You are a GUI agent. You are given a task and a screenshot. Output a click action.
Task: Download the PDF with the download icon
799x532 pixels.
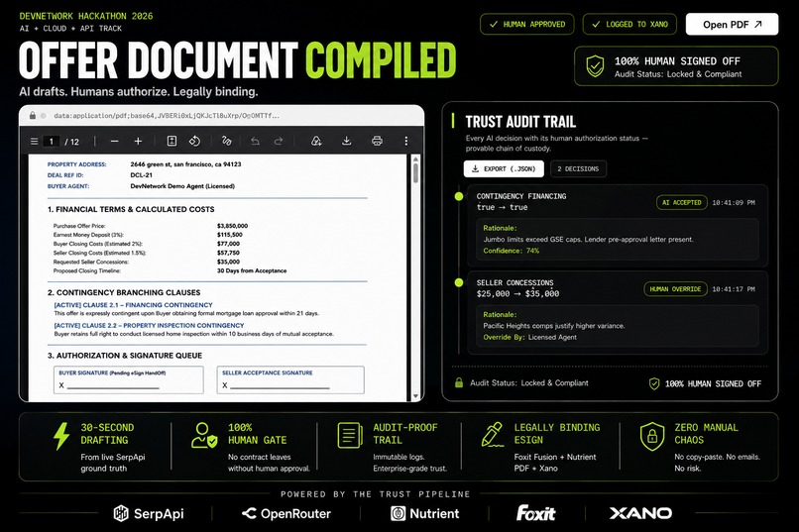pos(347,141)
